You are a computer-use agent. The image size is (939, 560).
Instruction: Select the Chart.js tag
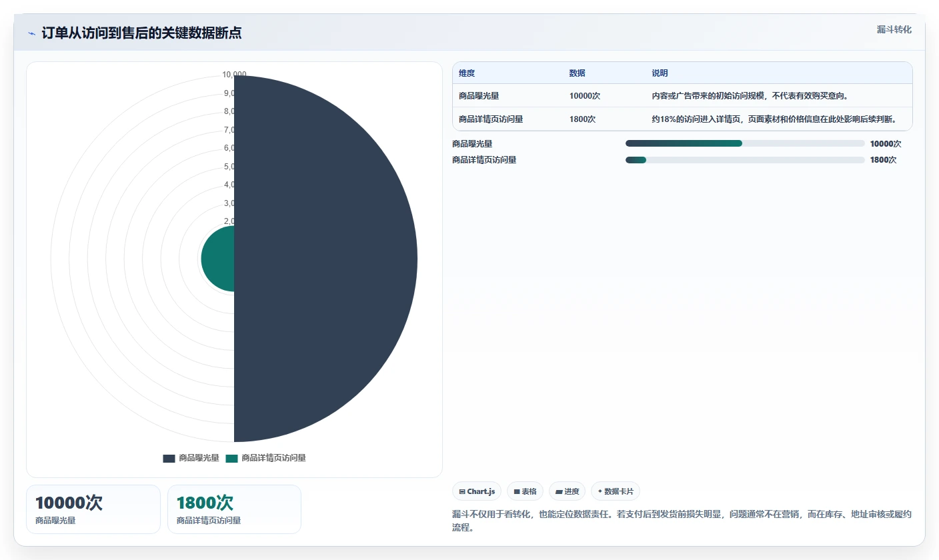pyautogui.click(x=477, y=491)
